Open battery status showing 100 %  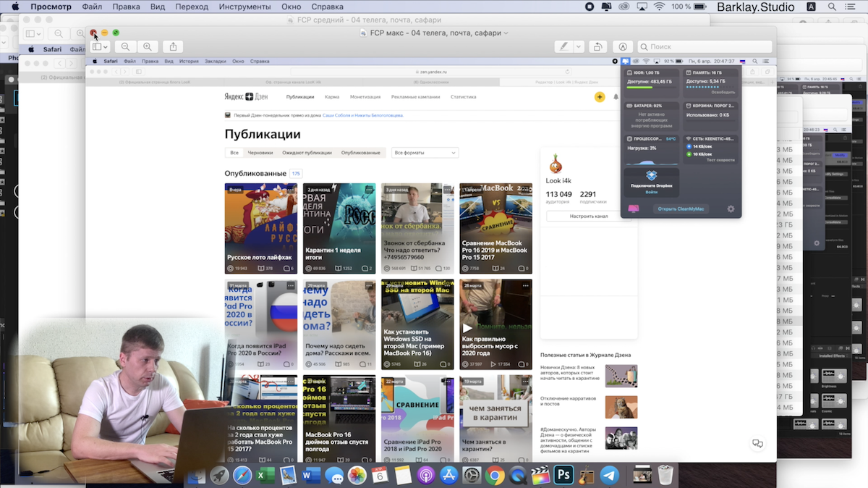pyautogui.click(x=690, y=7)
